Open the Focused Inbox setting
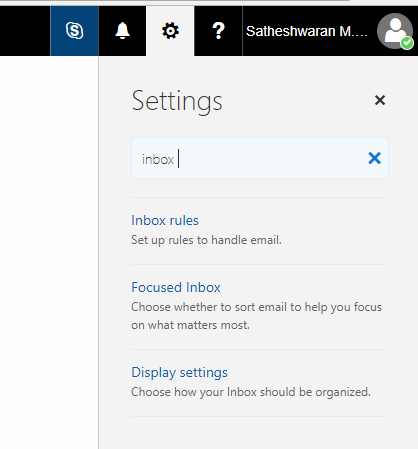Viewport: 418px width, 449px height. coord(176,287)
